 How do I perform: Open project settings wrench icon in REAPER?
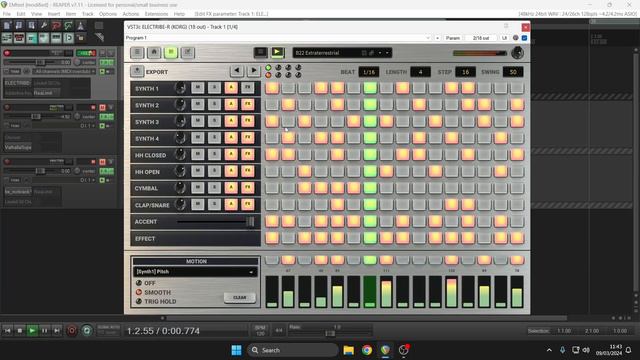(44, 26)
